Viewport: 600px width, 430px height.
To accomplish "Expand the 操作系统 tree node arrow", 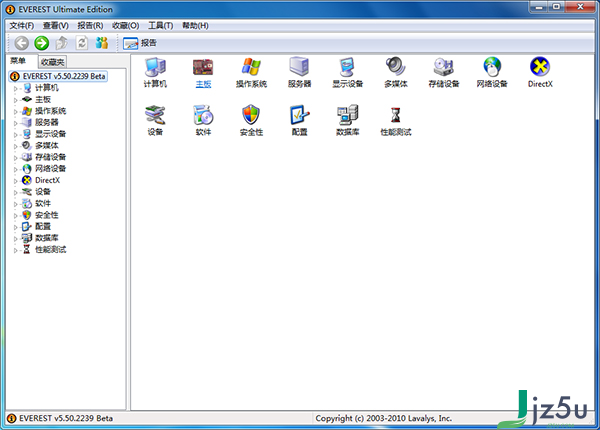I will click(x=16, y=112).
